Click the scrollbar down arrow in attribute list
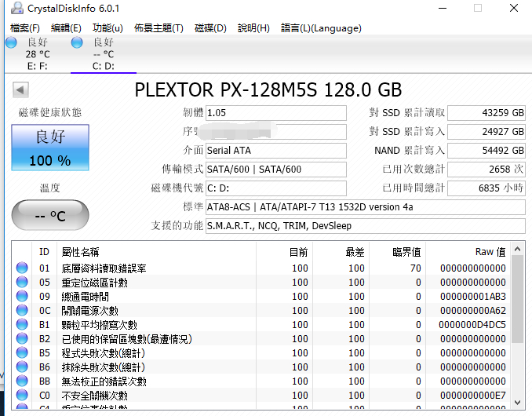The image size is (532, 416). [517, 403]
